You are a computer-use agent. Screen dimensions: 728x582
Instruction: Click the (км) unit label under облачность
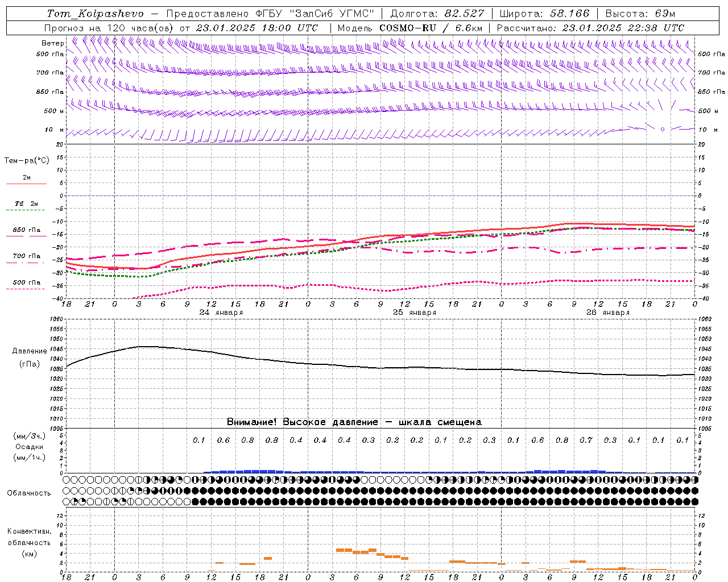[x=30, y=554]
